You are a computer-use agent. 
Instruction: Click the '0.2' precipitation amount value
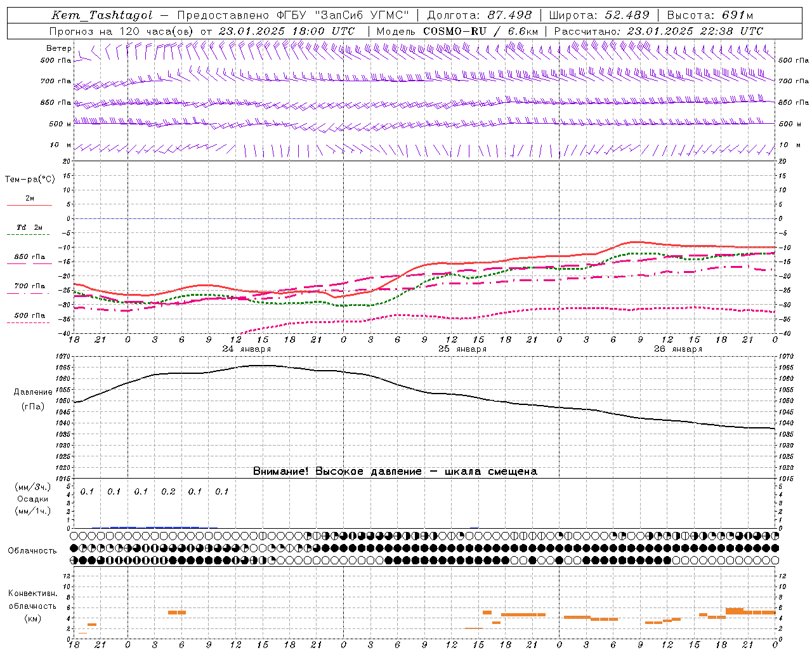pos(168,492)
